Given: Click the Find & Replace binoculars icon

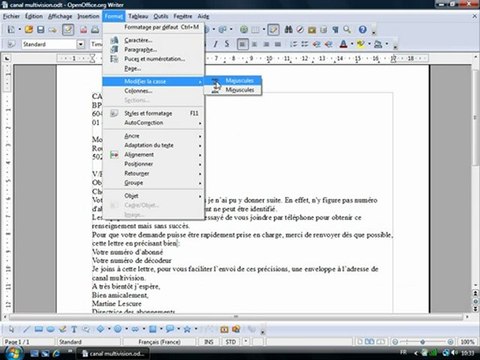Looking at the screenshot, I should pos(289,30).
